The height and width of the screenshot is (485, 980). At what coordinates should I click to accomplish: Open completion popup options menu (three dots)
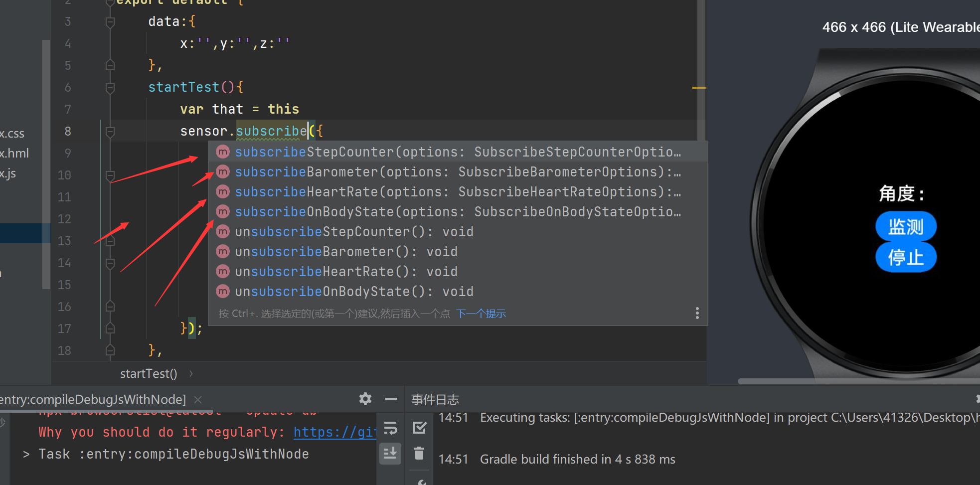coord(697,313)
